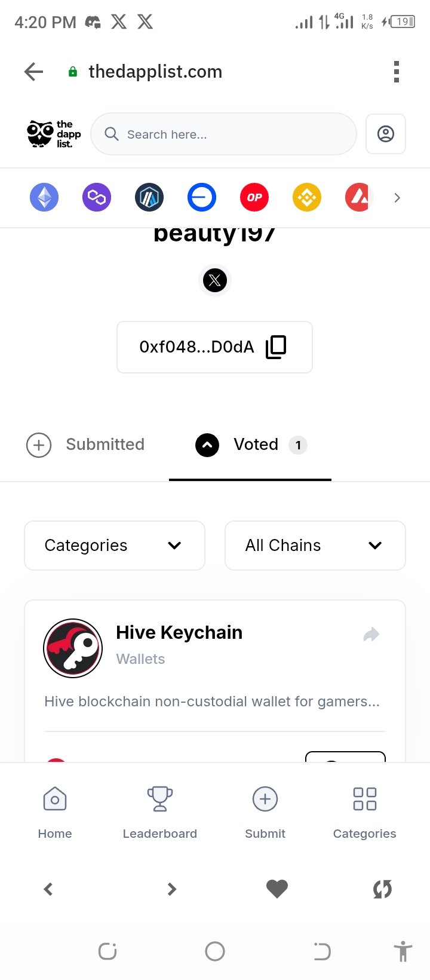
Task: Open the user account profile icon
Action: coord(386,134)
